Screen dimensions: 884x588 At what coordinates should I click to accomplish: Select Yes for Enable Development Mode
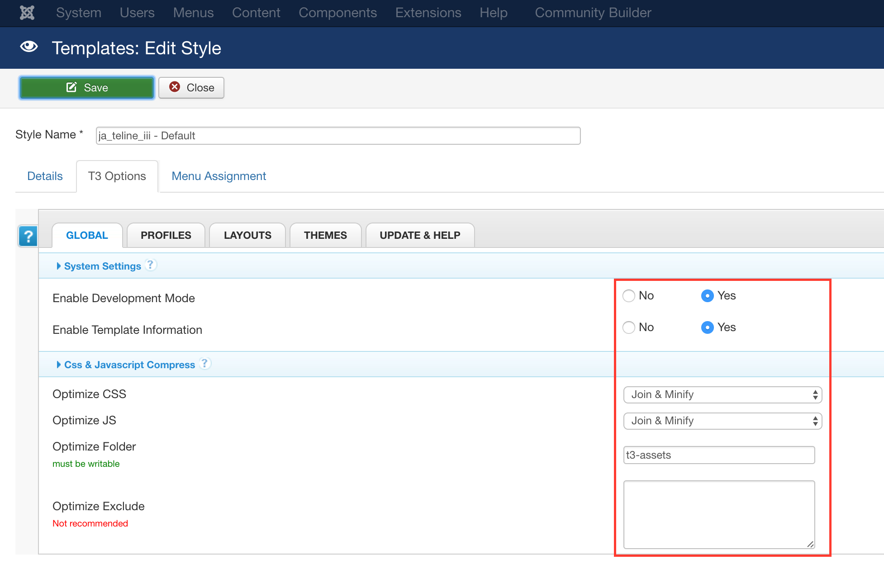pyautogui.click(x=707, y=296)
